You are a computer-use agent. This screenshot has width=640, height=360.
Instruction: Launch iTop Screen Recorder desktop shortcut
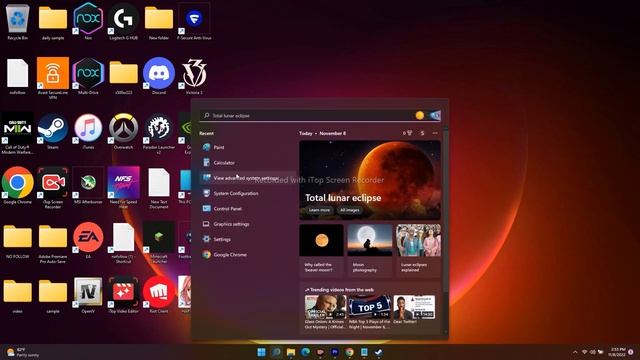coord(53,188)
